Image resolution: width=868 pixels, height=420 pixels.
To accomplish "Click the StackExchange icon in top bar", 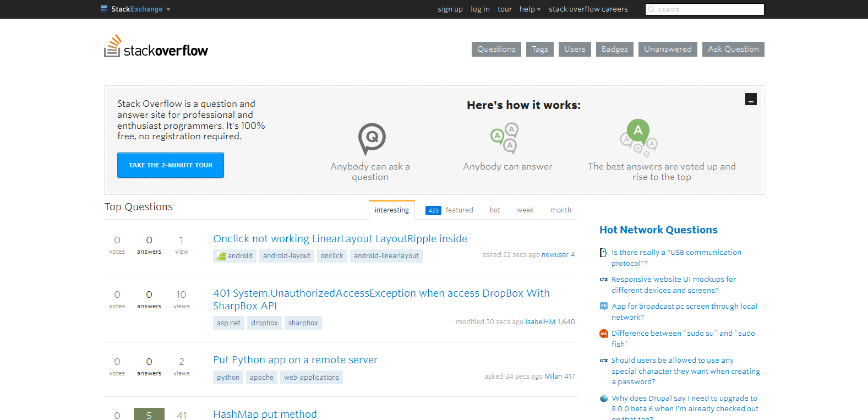I will 104,9.
